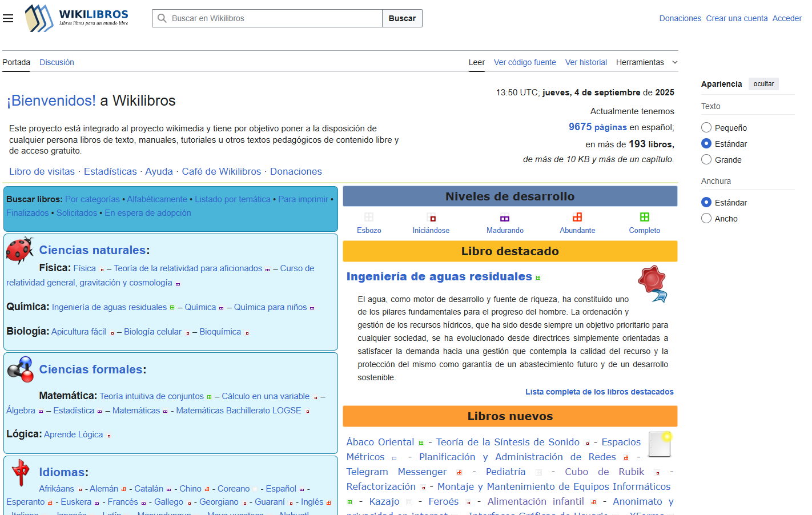
Task: Click status icon after Teoría intuitiva de conjuntos
Action: pyautogui.click(x=209, y=397)
